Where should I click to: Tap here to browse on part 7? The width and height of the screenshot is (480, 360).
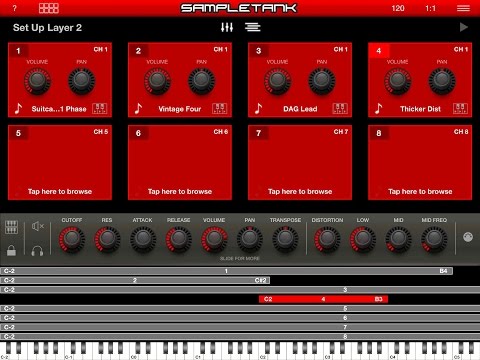pos(300,191)
